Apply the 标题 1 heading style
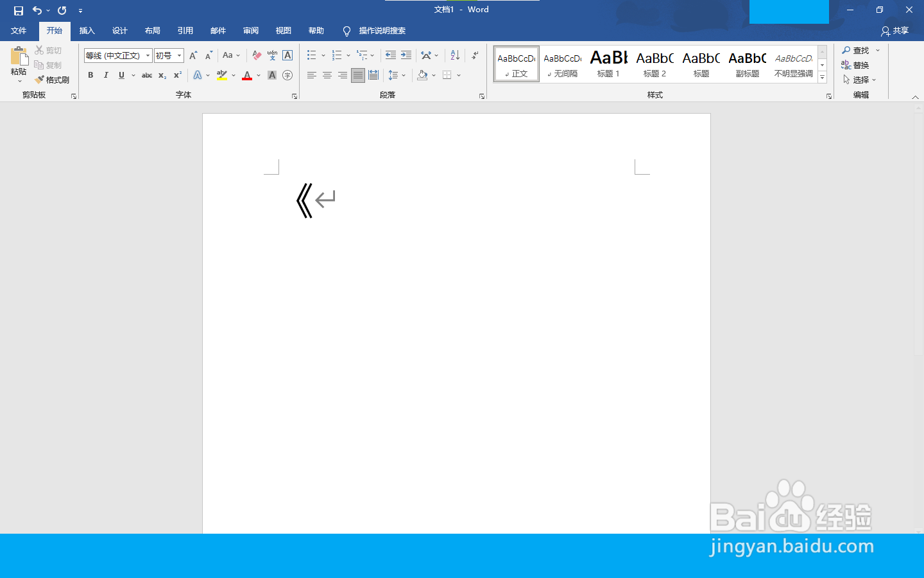This screenshot has width=924, height=578. 608,64
